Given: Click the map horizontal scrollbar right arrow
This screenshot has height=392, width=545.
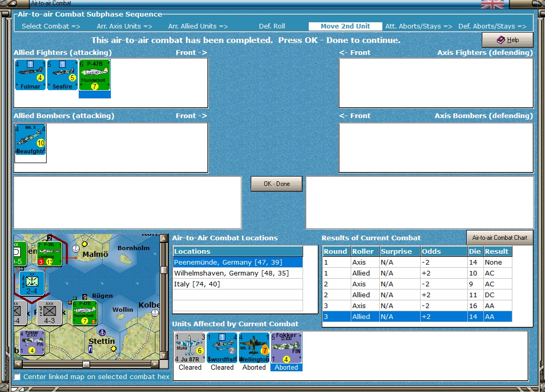Looking at the screenshot, I should point(155,364).
